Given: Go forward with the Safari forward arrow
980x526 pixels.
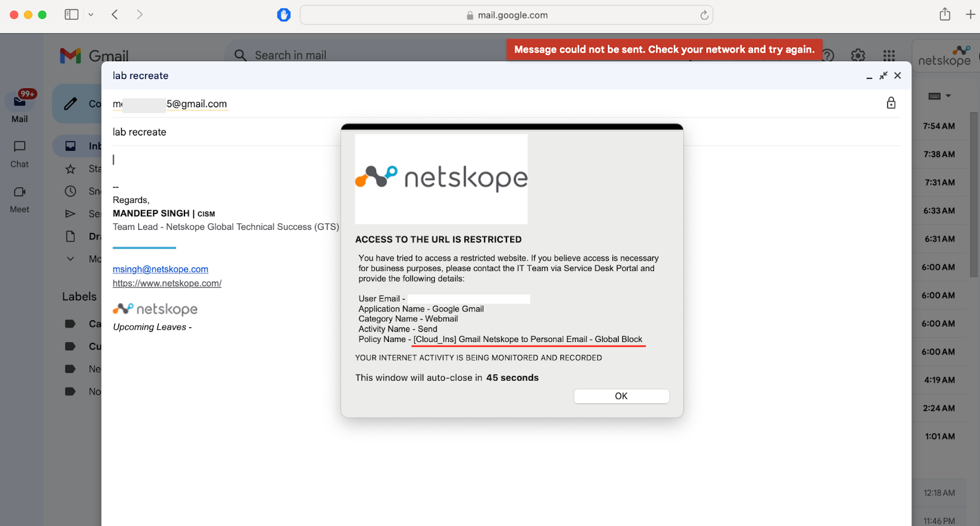Looking at the screenshot, I should click(140, 14).
